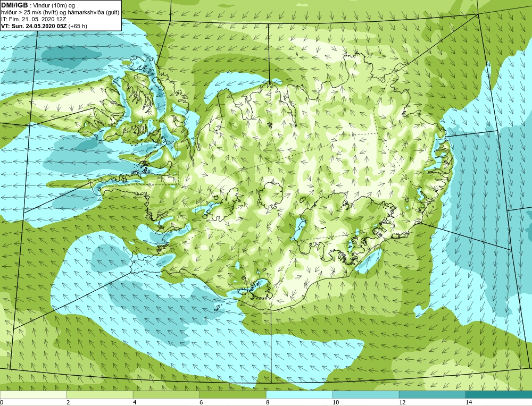Click the legend label '0'
Screen dimensions: 532x406
pos(2,402)
